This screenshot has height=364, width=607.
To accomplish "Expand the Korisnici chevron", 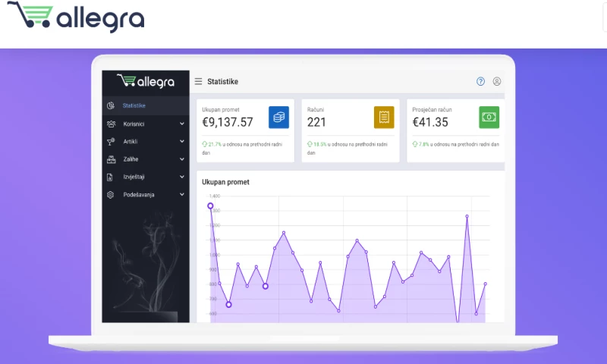I will [182, 124].
